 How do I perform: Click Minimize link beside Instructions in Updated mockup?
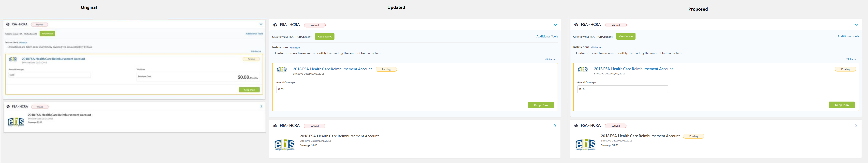point(294,48)
